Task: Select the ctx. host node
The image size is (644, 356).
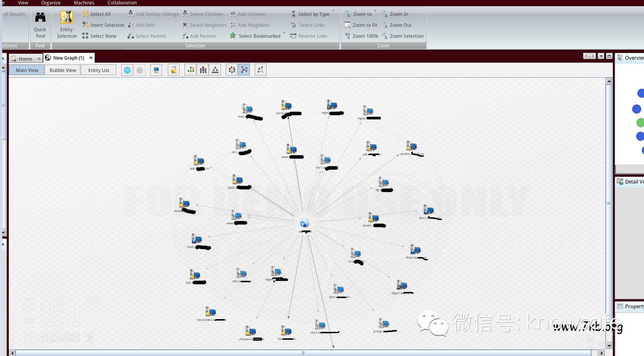Action: click(286, 331)
